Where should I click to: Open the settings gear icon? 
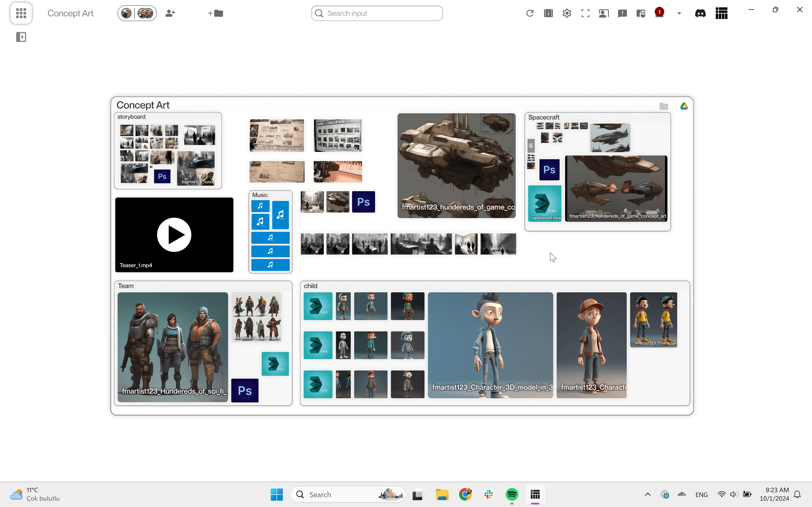tap(566, 13)
